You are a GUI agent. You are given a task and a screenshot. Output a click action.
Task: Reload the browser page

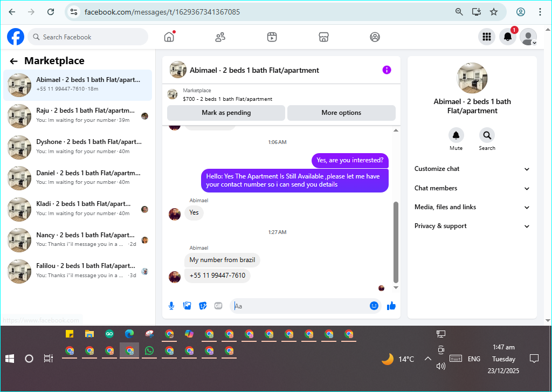[x=51, y=12]
